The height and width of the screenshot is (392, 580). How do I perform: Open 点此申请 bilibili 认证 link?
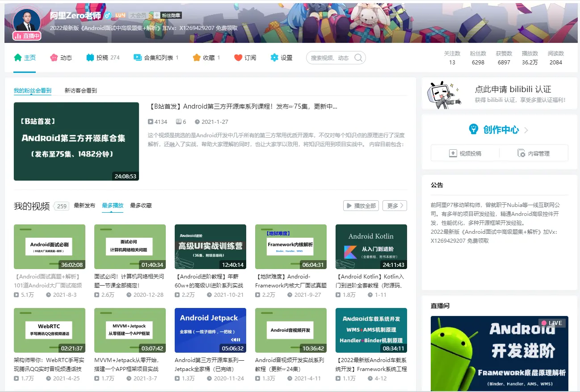(x=513, y=89)
